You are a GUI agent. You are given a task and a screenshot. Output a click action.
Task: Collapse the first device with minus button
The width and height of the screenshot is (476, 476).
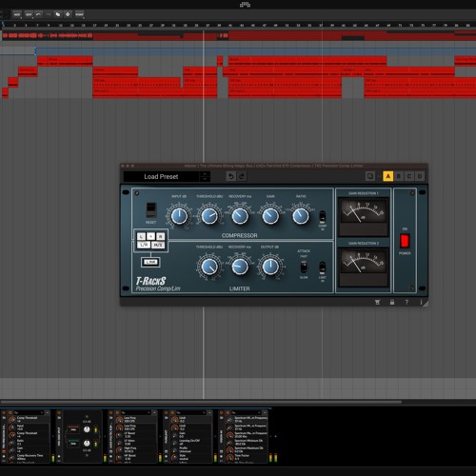pos(47,412)
